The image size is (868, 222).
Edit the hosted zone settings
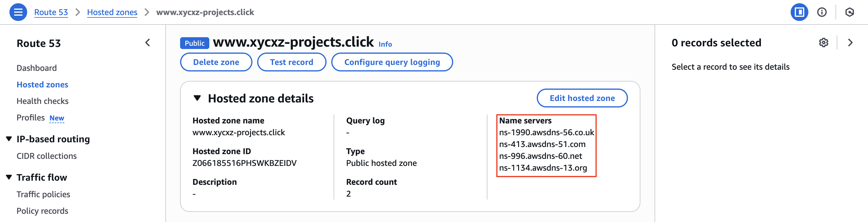582,98
